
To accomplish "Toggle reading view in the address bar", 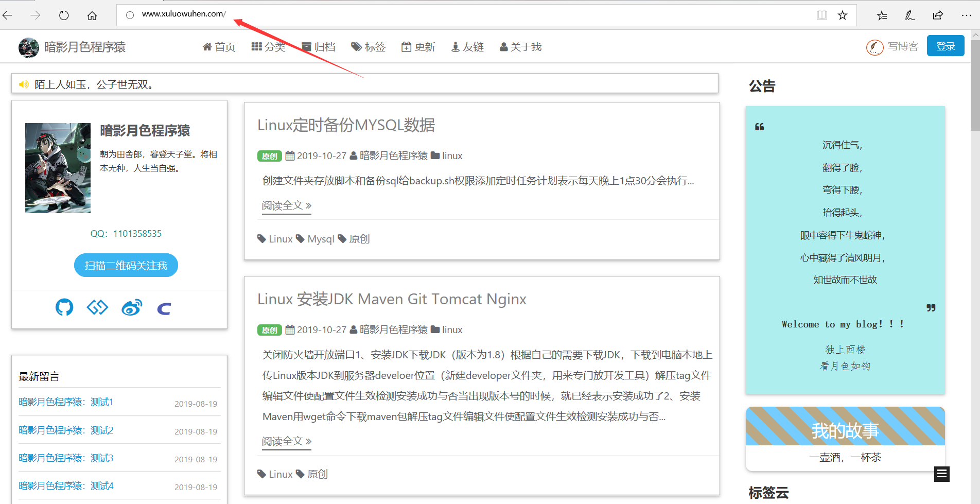I will coord(821,15).
